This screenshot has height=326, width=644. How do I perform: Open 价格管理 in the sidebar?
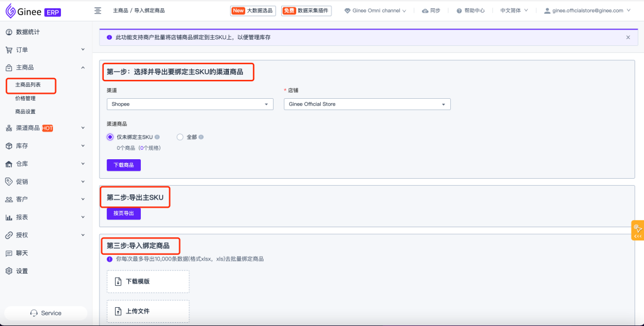tap(25, 98)
